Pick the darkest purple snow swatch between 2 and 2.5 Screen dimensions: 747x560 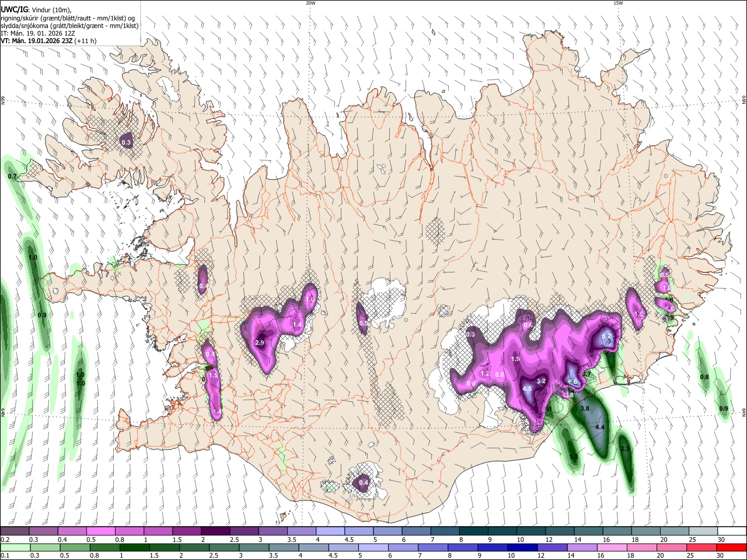(215, 531)
